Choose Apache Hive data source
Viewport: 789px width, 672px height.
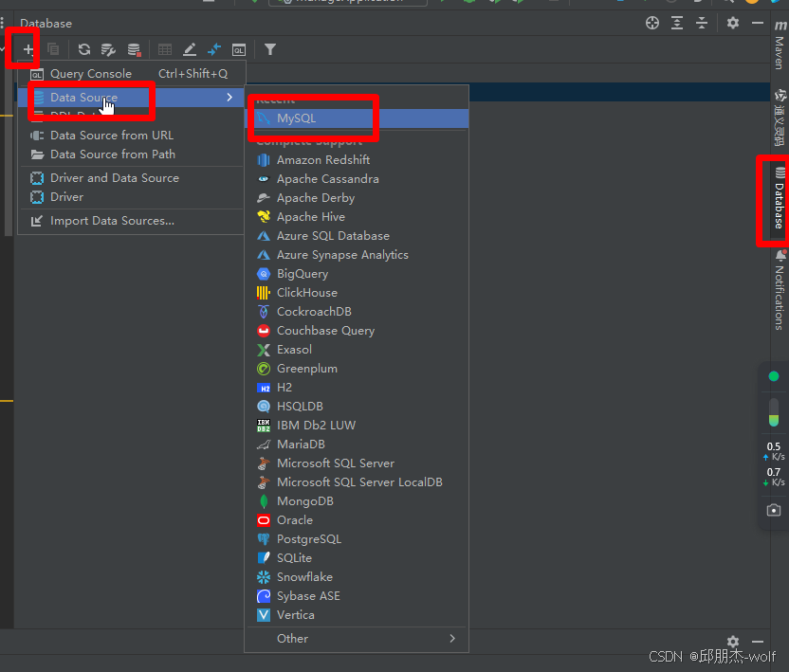pyautogui.click(x=357, y=217)
